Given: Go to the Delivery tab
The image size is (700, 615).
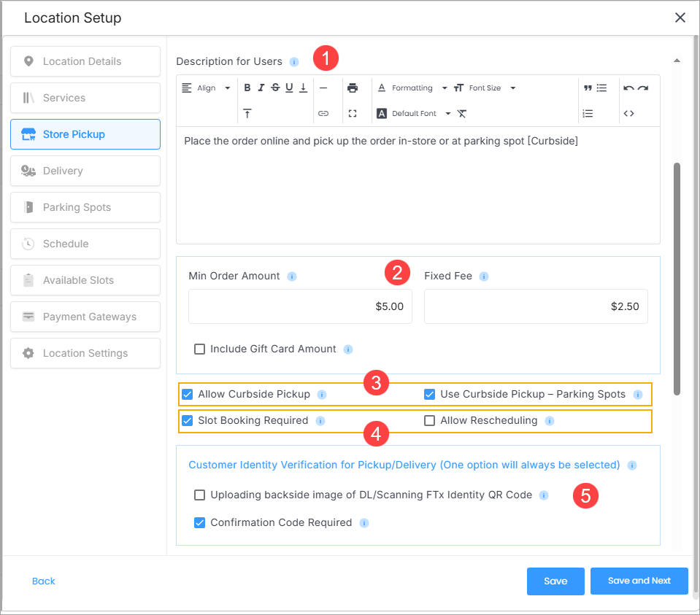Looking at the screenshot, I should [85, 171].
